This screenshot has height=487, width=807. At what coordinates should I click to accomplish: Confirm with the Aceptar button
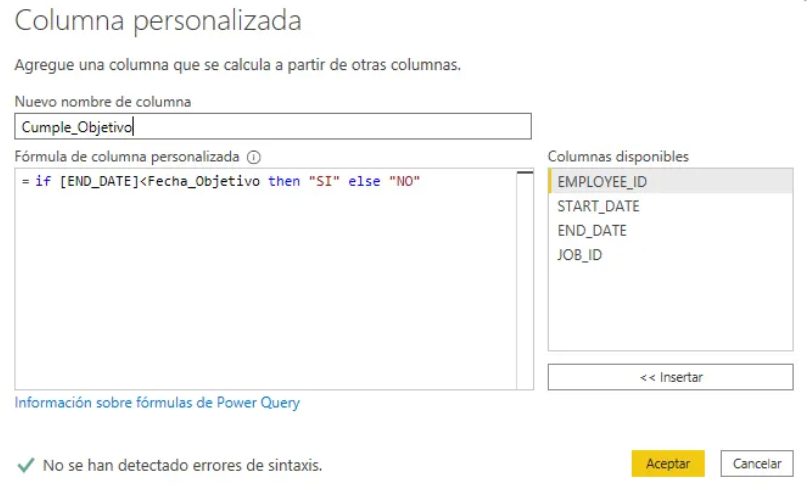click(x=667, y=464)
